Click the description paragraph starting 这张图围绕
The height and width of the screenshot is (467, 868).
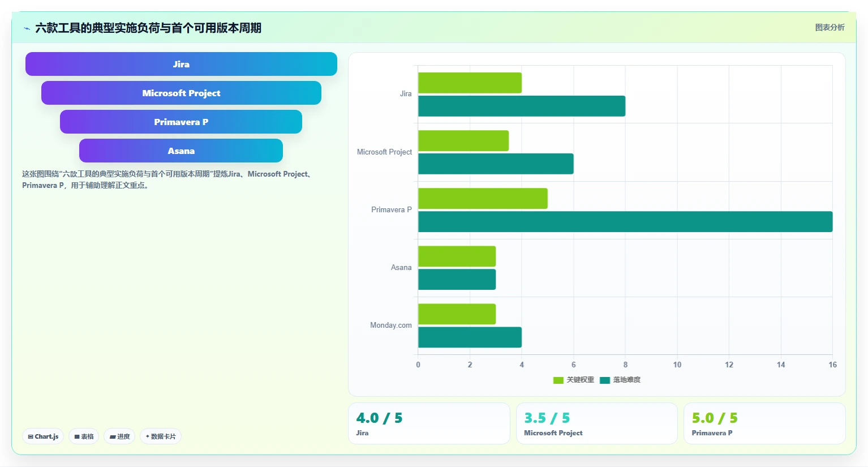pos(168,179)
